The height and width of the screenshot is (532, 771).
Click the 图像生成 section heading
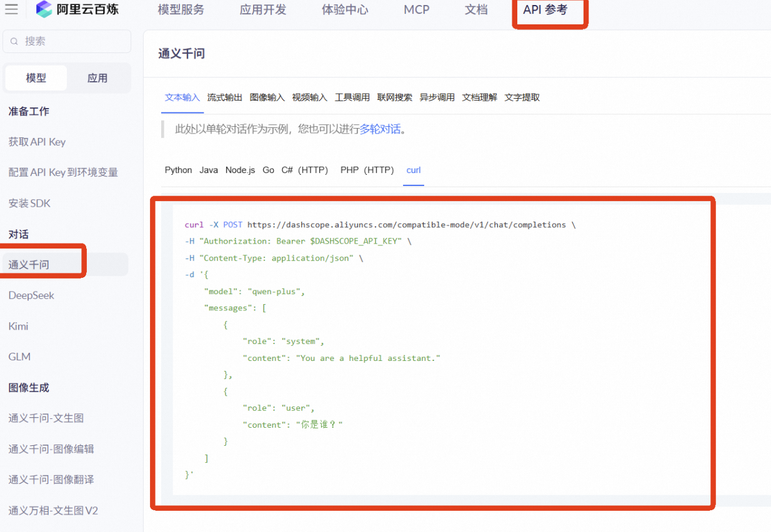(29, 387)
